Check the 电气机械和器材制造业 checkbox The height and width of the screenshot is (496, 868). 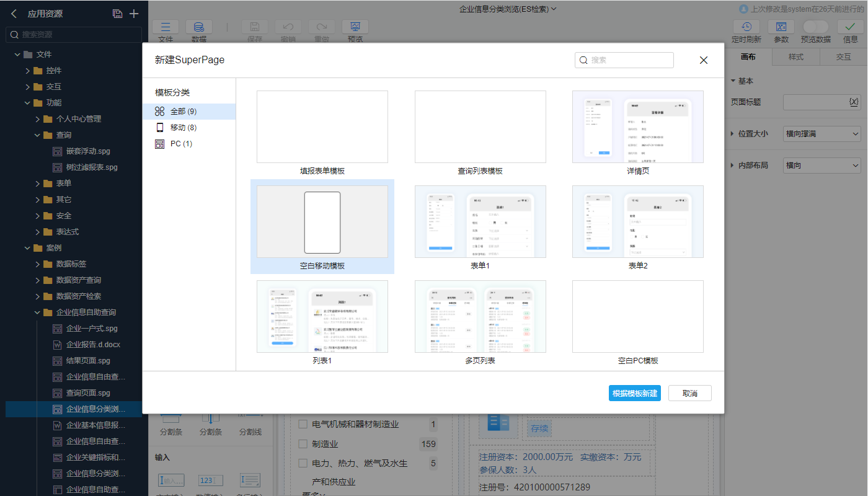pyautogui.click(x=303, y=425)
